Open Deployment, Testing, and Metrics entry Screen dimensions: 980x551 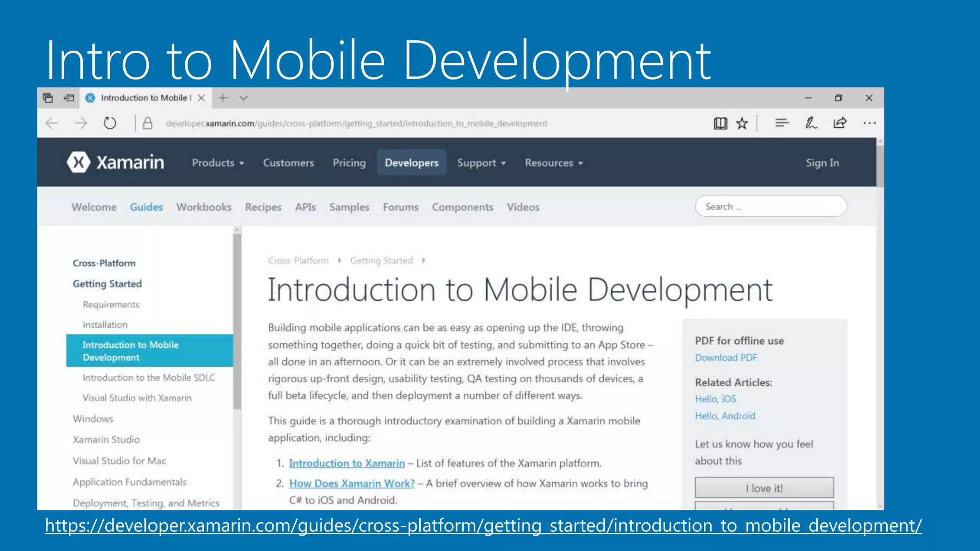click(146, 503)
